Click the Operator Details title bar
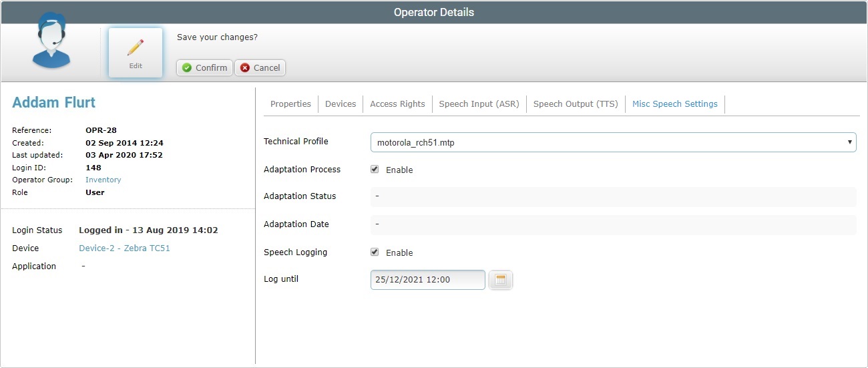This screenshot has height=368, width=868. click(x=434, y=12)
